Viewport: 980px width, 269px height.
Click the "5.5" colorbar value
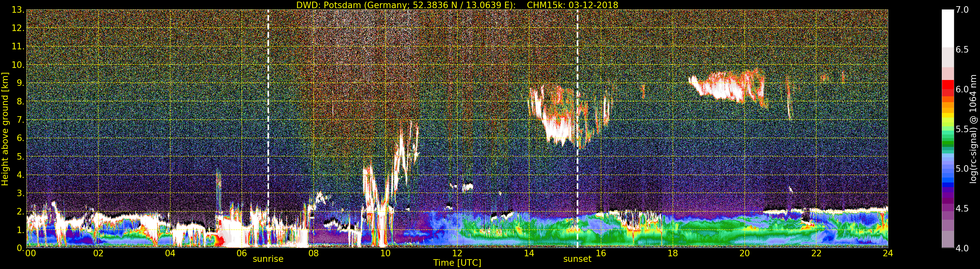click(962, 129)
